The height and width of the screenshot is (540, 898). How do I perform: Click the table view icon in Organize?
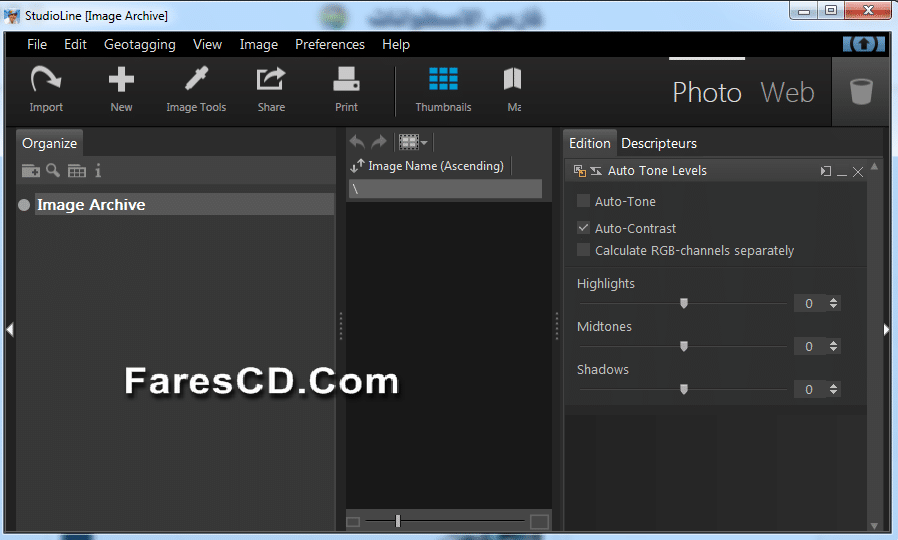click(x=77, y=171)
